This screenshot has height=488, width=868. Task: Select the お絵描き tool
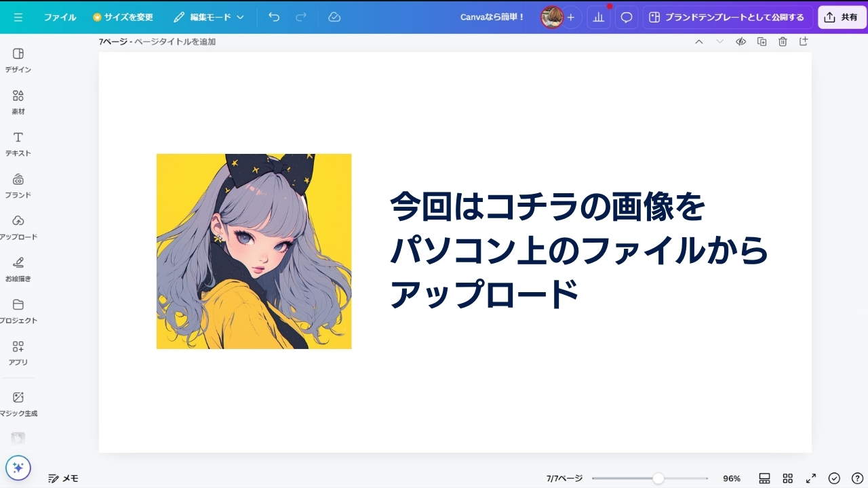tap(18, 268)
